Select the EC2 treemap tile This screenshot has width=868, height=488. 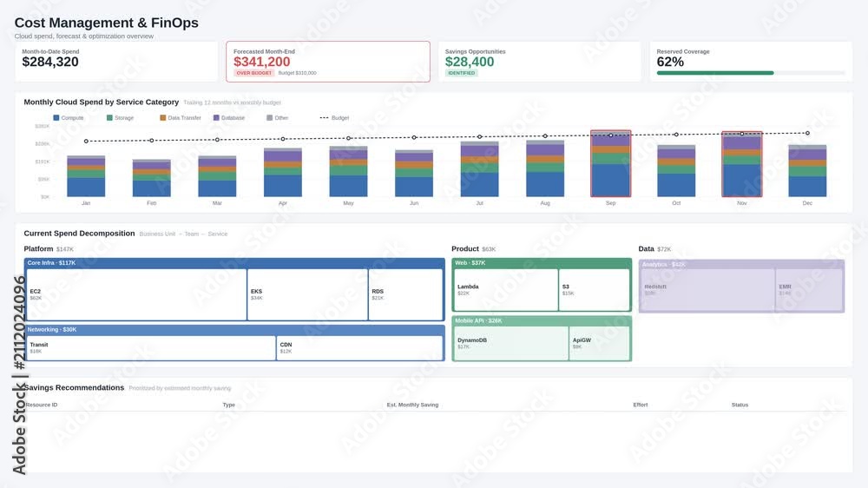[137, 294]
